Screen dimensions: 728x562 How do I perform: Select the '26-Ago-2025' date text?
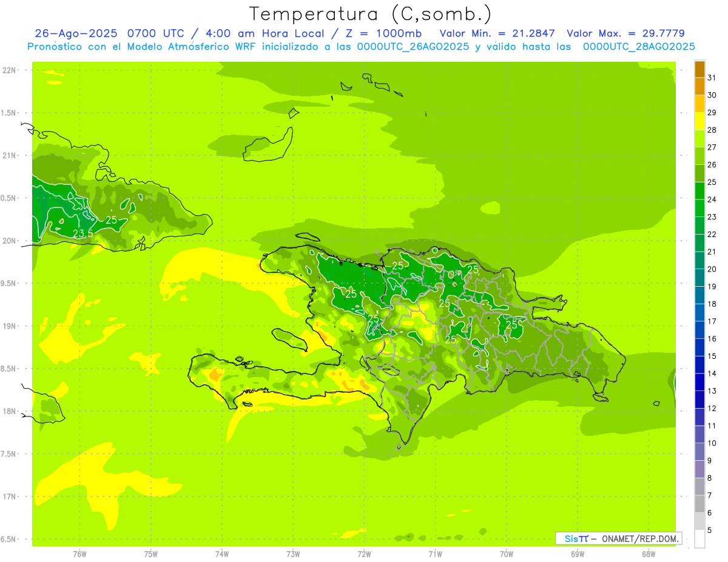(x=77, y=33)
